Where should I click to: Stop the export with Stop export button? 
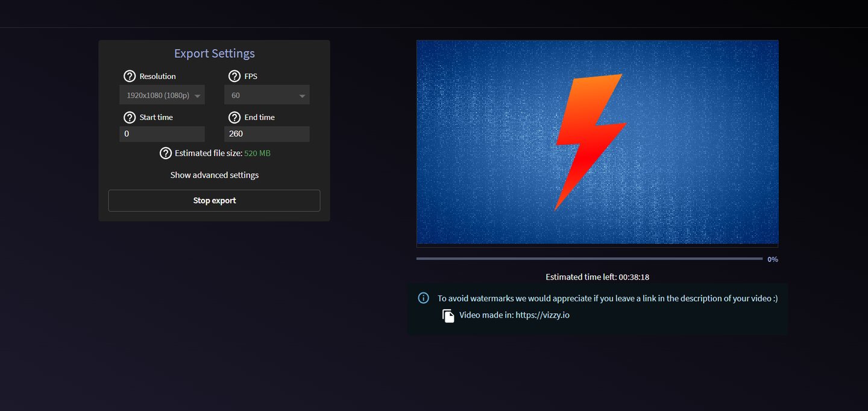point(214,201)
